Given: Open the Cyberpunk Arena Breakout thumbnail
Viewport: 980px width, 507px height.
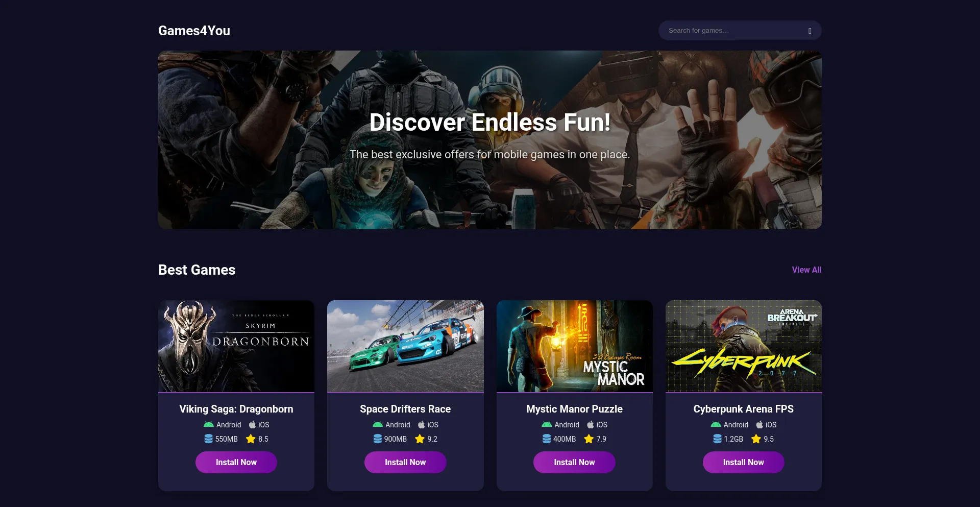Looking at the screenshot, I should pos(743,346).
